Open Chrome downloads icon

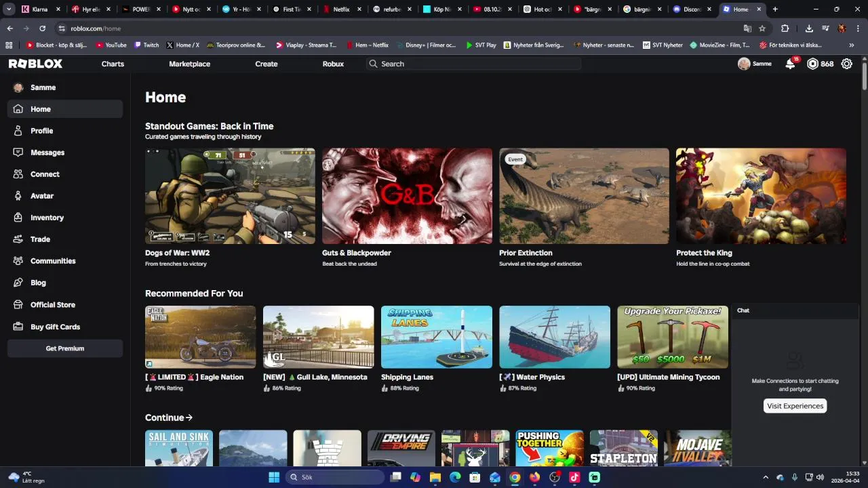[x=809, y=28]
